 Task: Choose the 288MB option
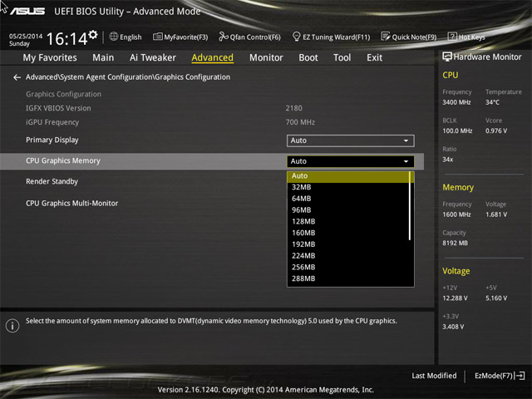click(348, 278)
